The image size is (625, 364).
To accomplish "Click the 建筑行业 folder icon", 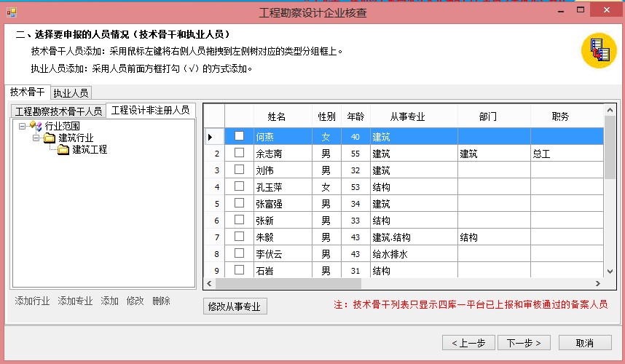I will click(50, 138).
